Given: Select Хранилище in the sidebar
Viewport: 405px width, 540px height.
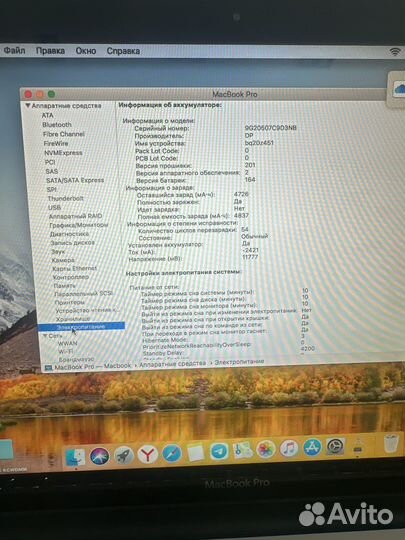Looking at the screenshot, I should 73,319.
